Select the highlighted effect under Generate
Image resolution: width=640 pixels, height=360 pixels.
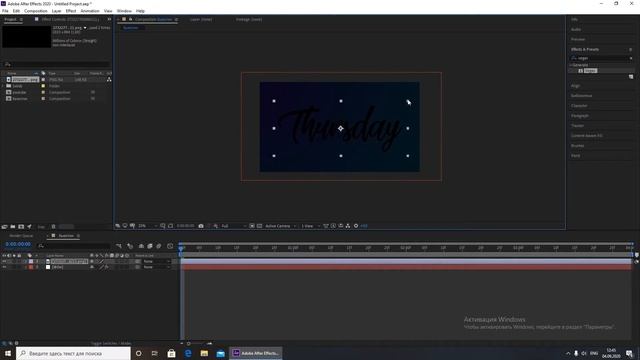590,71
